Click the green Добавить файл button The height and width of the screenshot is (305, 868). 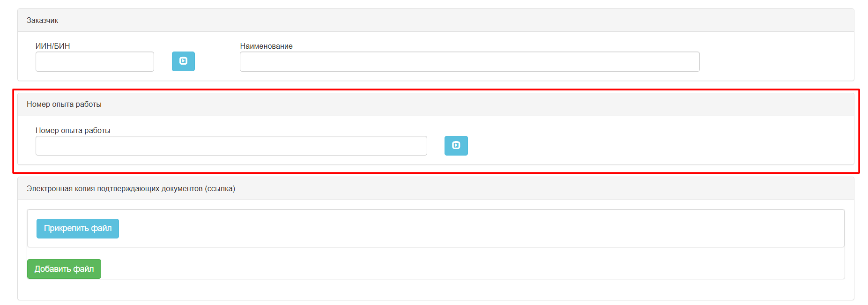[64, 269]
